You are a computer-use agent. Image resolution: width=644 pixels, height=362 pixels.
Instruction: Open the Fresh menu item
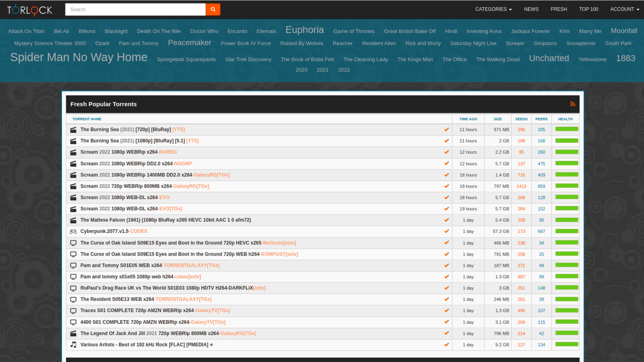(558, 9)
